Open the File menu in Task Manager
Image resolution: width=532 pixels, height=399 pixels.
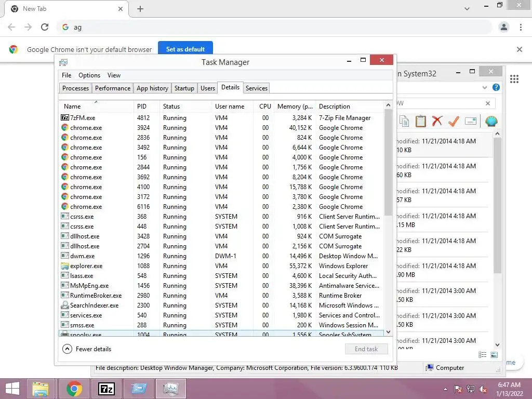click(66, 75)
